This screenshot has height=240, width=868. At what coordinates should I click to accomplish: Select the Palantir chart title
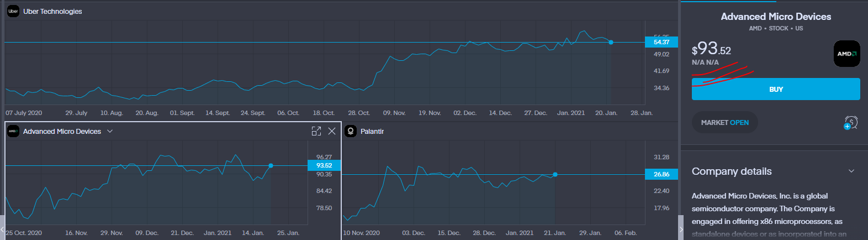372,131
